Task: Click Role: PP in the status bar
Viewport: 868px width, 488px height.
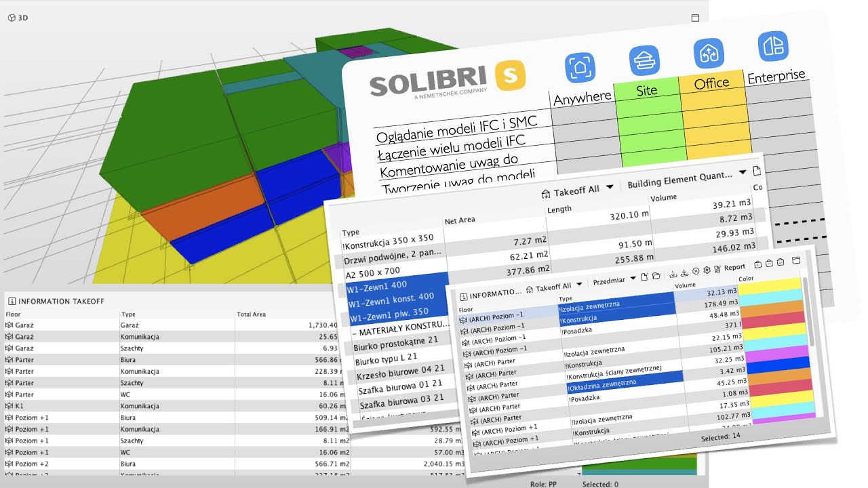Action: point(545,485)
